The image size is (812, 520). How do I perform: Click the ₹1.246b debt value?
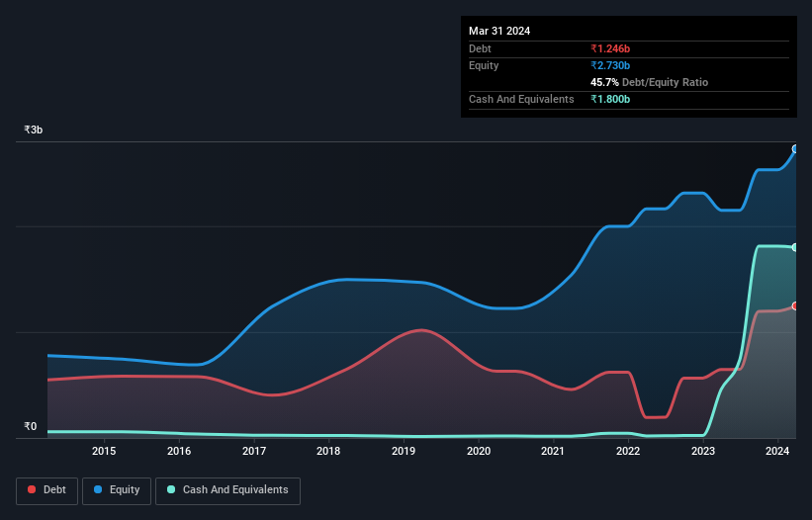click(610, 48)
